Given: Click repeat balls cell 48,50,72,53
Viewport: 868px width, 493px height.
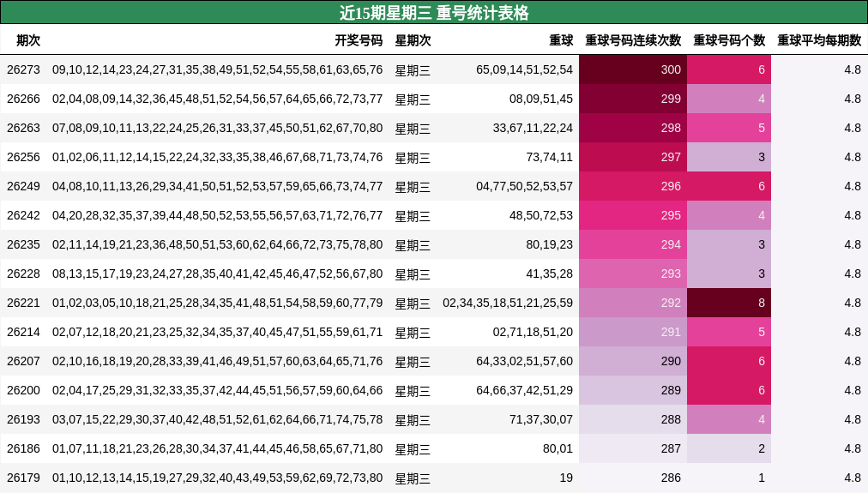Looking at the screenshot, I should (541, 215).
